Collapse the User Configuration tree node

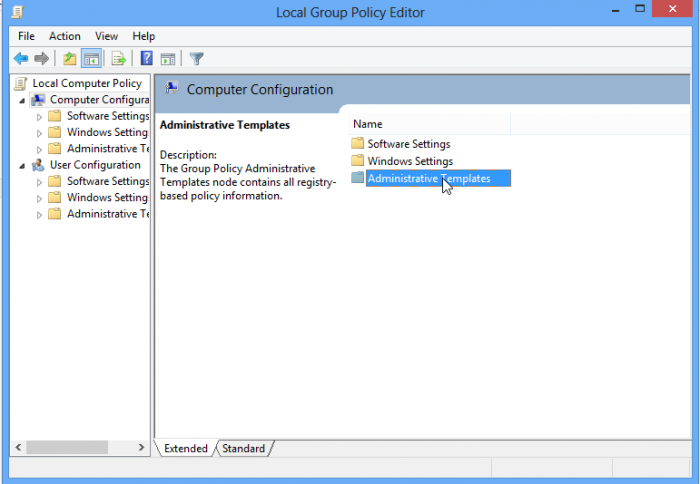click(22, 166)
